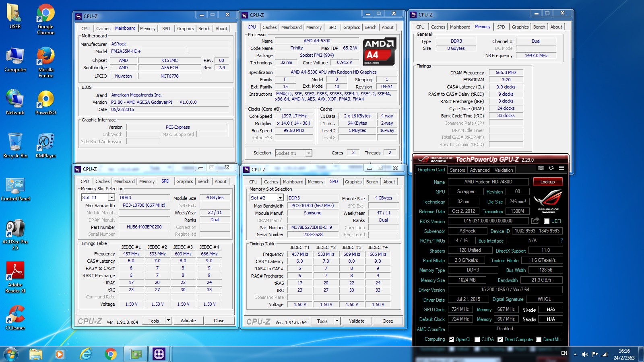This screenshot has height=362, width=644.
Task: Open the Validation tab in GPU-Z
Action: [x=504, y=170]
